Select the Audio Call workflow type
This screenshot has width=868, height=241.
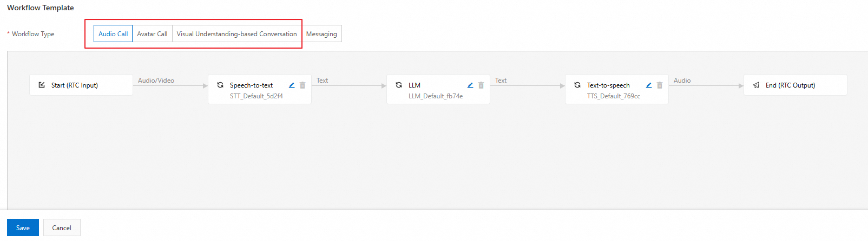pyautogui.click(x=113, y=34)
